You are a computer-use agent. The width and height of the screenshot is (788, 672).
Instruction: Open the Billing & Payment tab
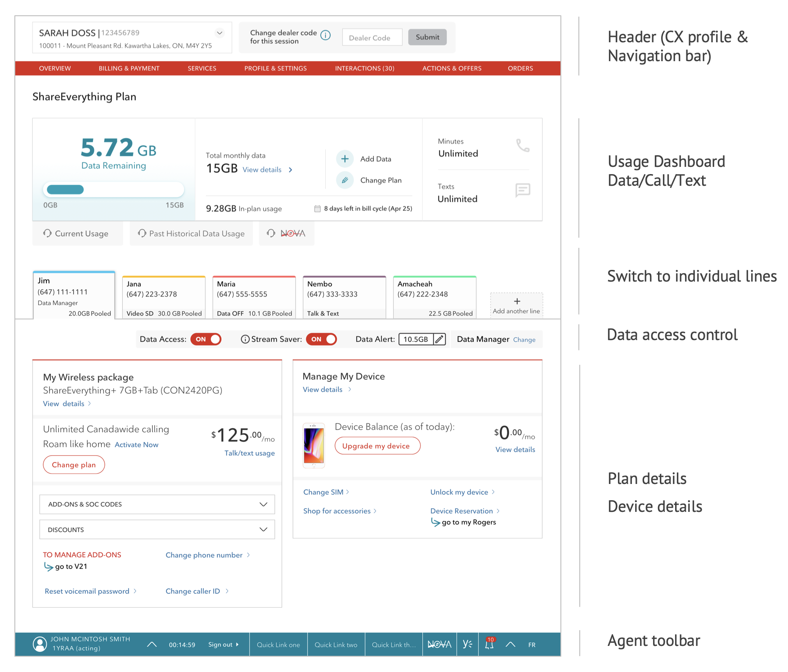click(x=129, y=68)
